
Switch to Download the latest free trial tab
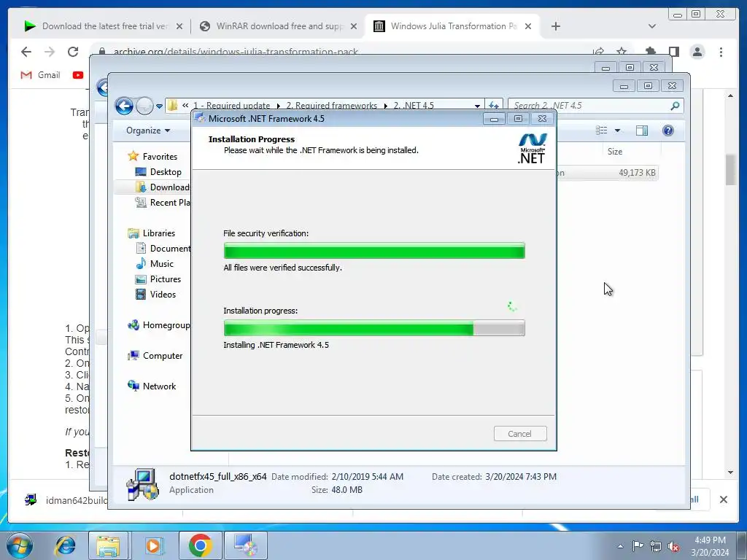[x=104, y=26]
